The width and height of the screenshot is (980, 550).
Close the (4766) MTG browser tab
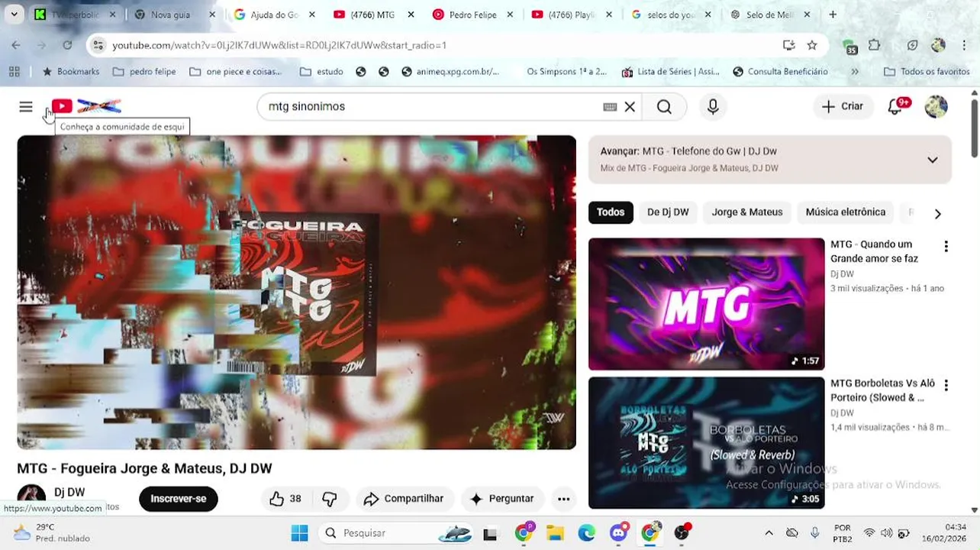411,15
